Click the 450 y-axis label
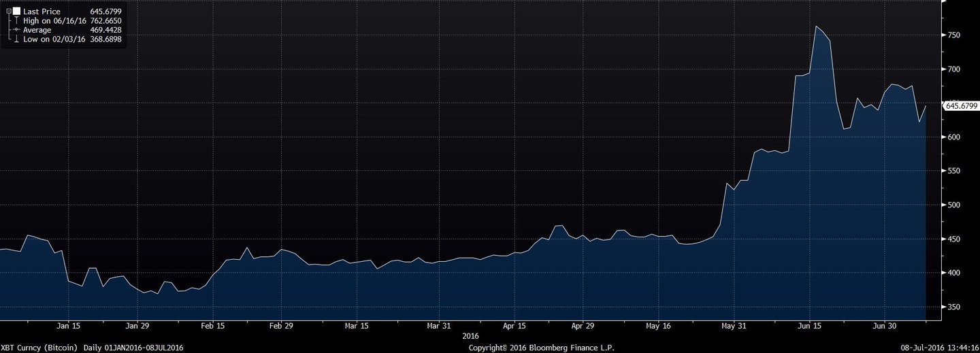 click(x=953, y=239)
